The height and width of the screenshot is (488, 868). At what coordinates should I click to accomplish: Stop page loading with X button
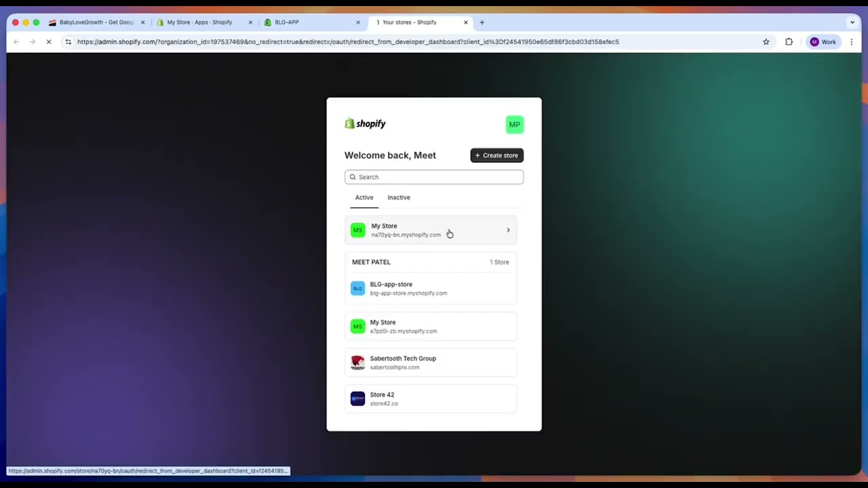coord(49,42)
